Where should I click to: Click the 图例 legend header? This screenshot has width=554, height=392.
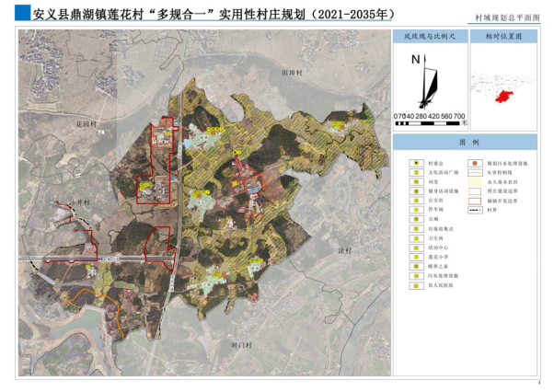(x=469, y=144)
